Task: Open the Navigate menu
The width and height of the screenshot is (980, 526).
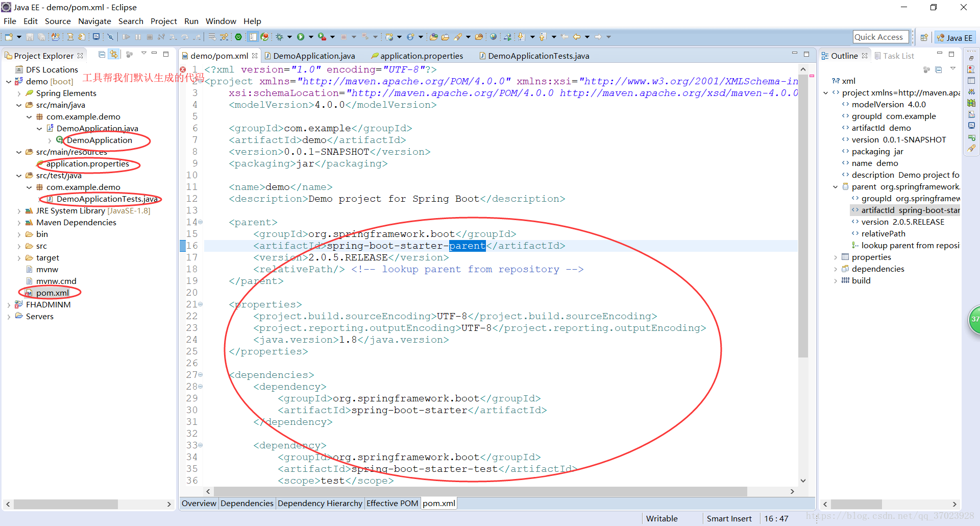Action: click(94, 21)
